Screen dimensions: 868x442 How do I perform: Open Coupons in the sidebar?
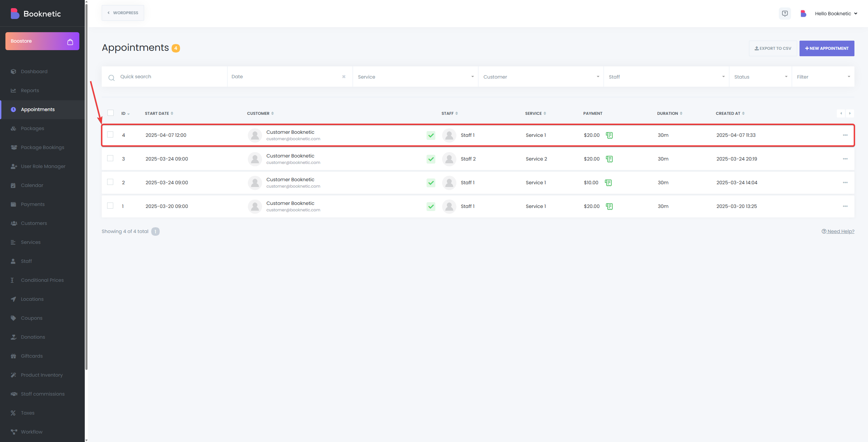[42, 318]
